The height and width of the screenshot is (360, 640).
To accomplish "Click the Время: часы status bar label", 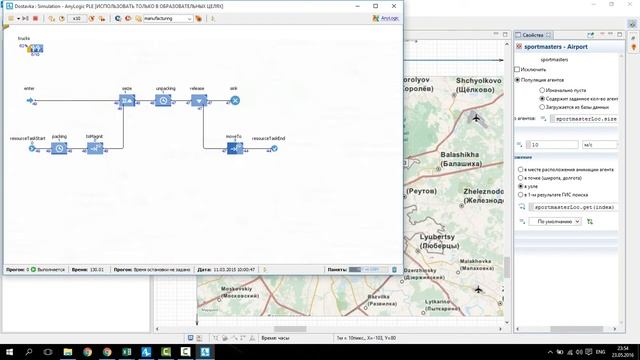I will 275,338.
